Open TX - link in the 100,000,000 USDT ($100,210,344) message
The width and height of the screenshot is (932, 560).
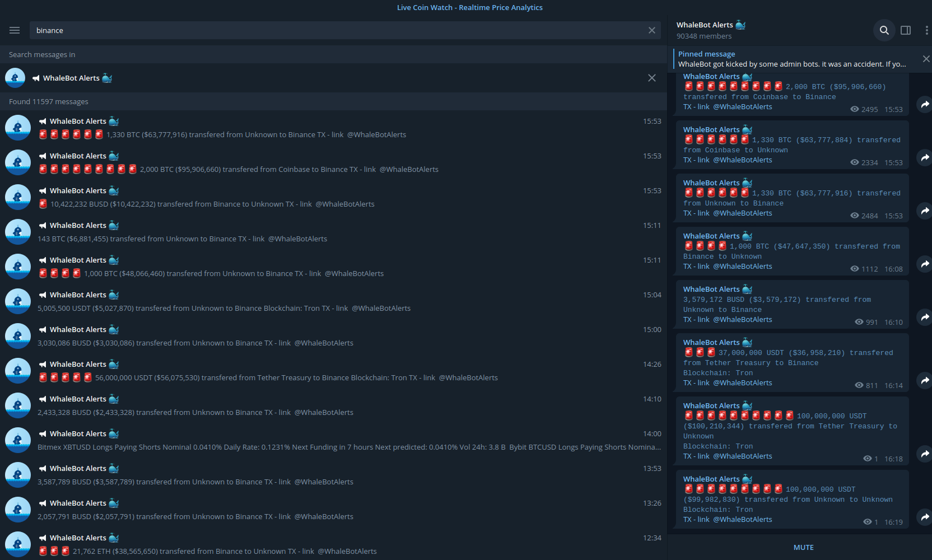[696, 456]
